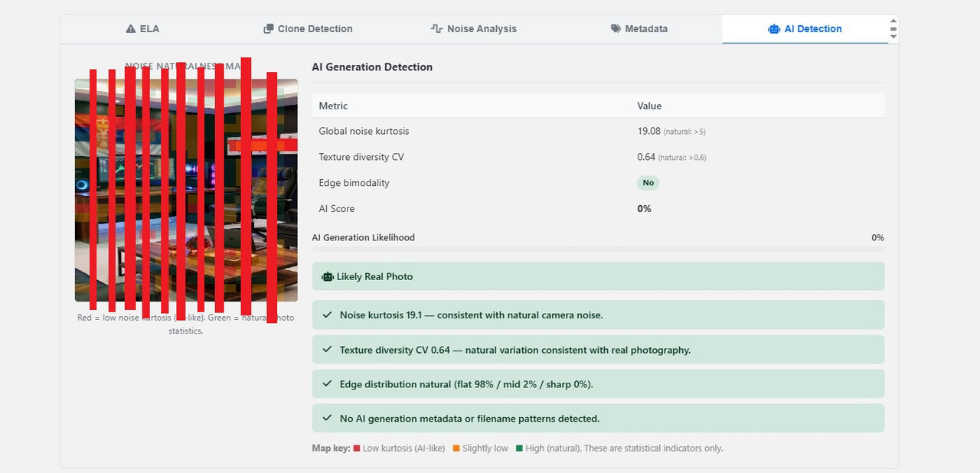Click the Metadata tag icon
The height and width of the screenshot is (473, 980).
coord(616,29)
